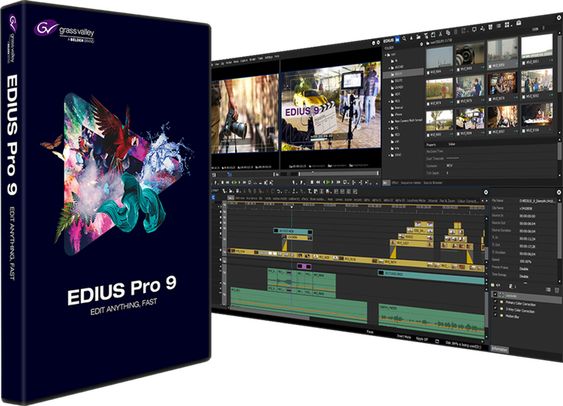
Task: Click the disk usage text in status bar
Action: [x=464, y=345]
